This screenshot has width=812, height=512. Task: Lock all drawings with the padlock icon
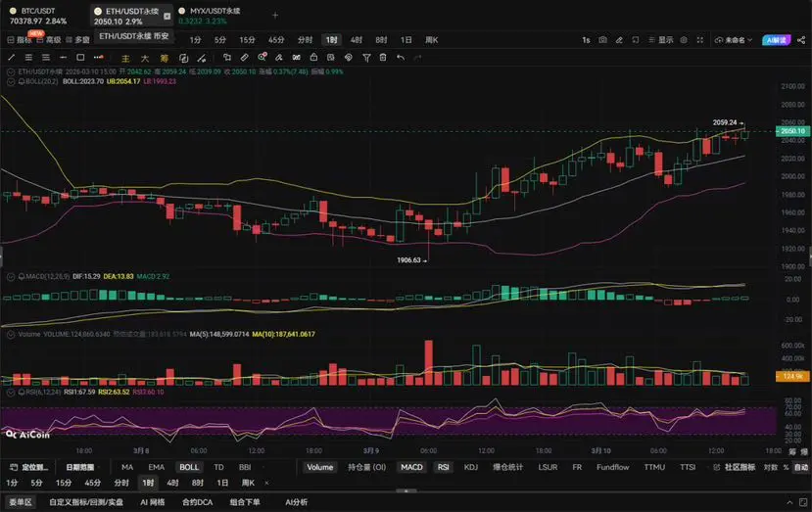click(313, 58)
